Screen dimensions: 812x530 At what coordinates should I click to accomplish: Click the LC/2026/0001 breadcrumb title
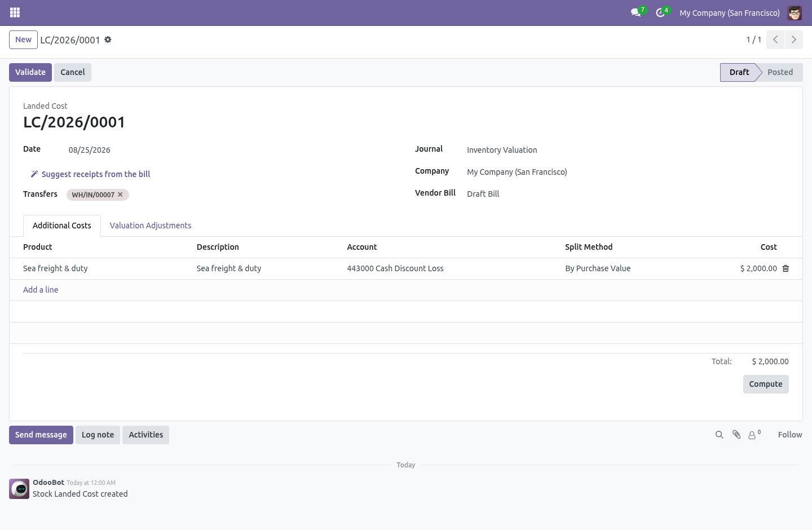(70, 40)
